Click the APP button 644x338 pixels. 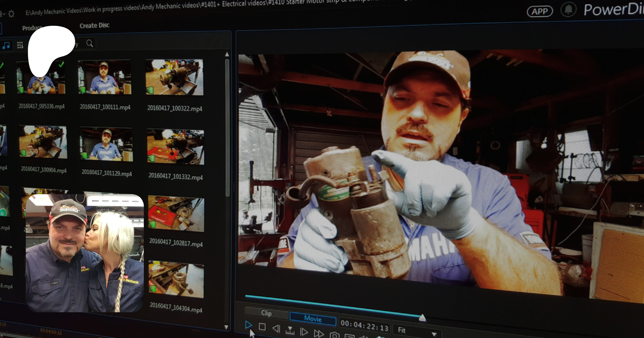[x=540, y=11]
